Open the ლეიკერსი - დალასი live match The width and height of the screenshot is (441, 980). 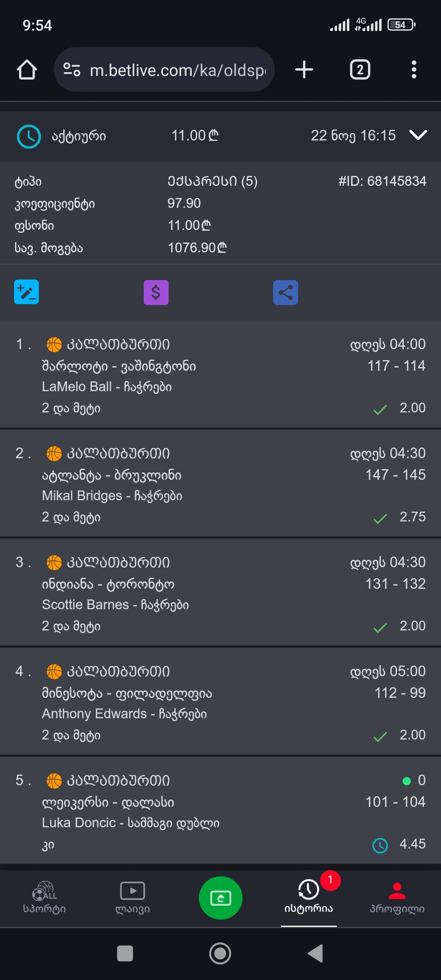108,802
